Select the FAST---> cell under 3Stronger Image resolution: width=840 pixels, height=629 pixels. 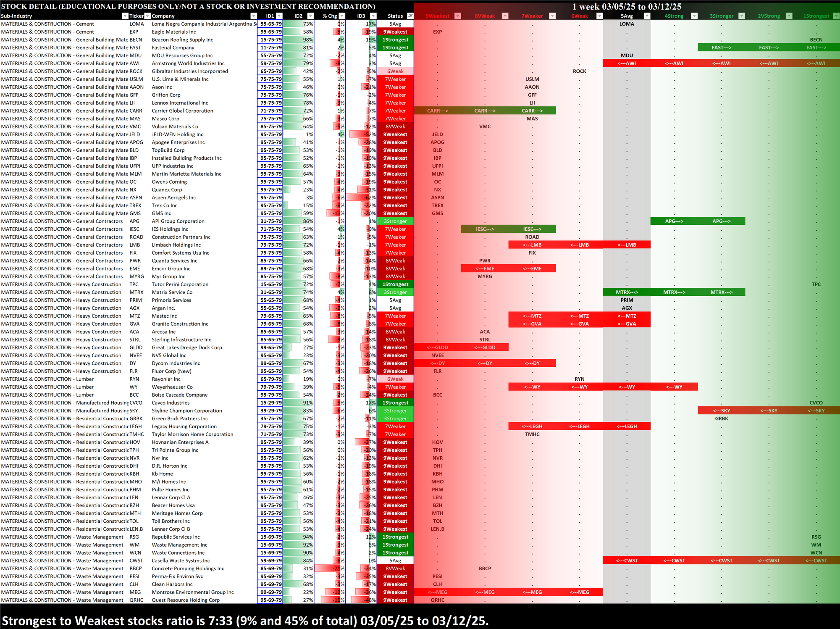point(721,47)
